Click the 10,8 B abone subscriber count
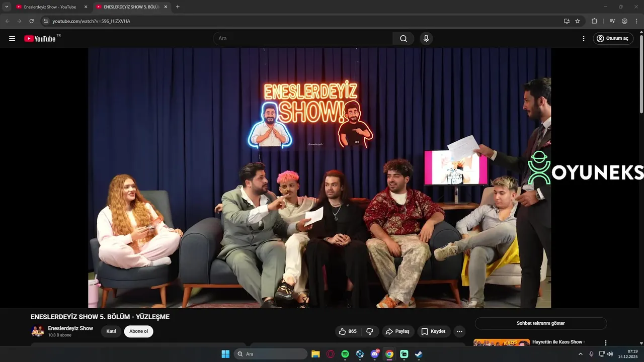 [60, 335]
